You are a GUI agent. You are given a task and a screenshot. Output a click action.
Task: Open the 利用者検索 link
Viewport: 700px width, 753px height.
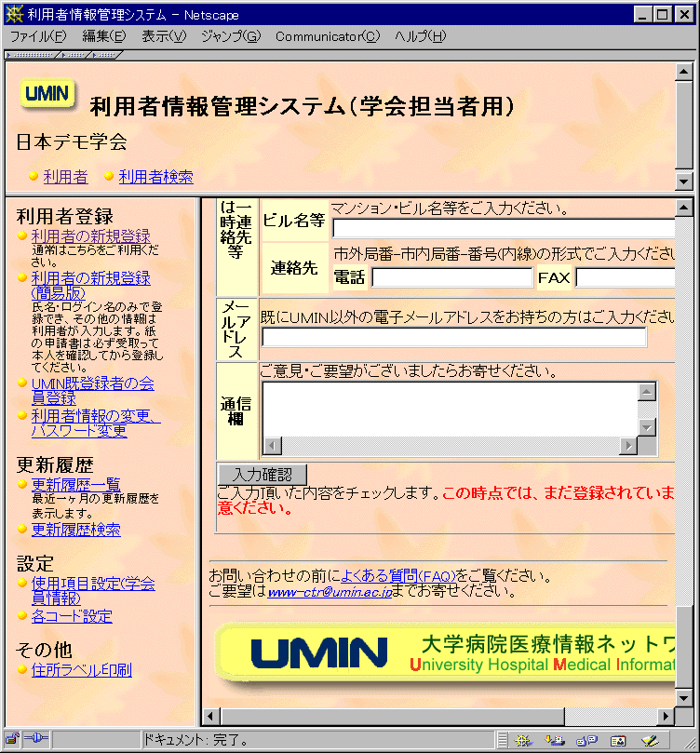155,177
